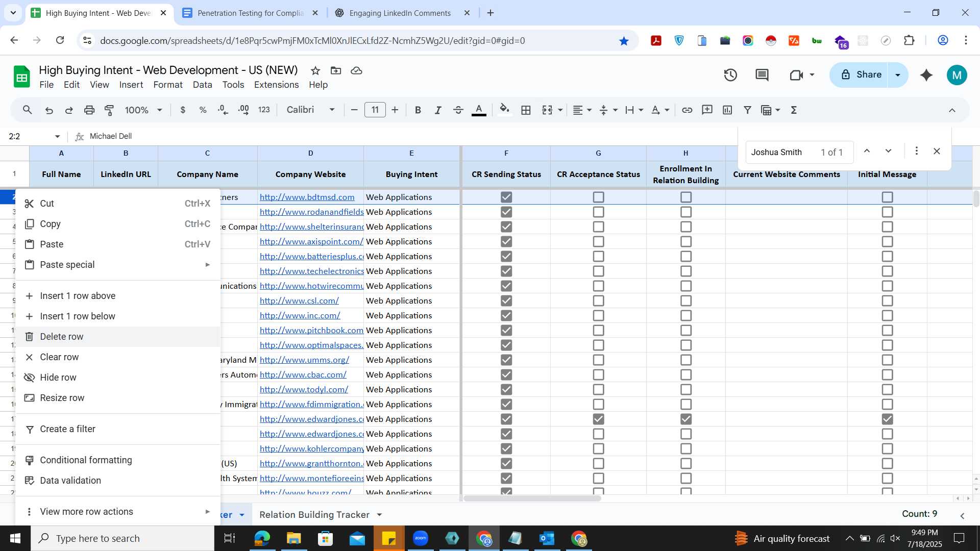This screenshot has width=980, height=551.
Task: Decrease decimal places icon
Action: click(x=223, y=110)
